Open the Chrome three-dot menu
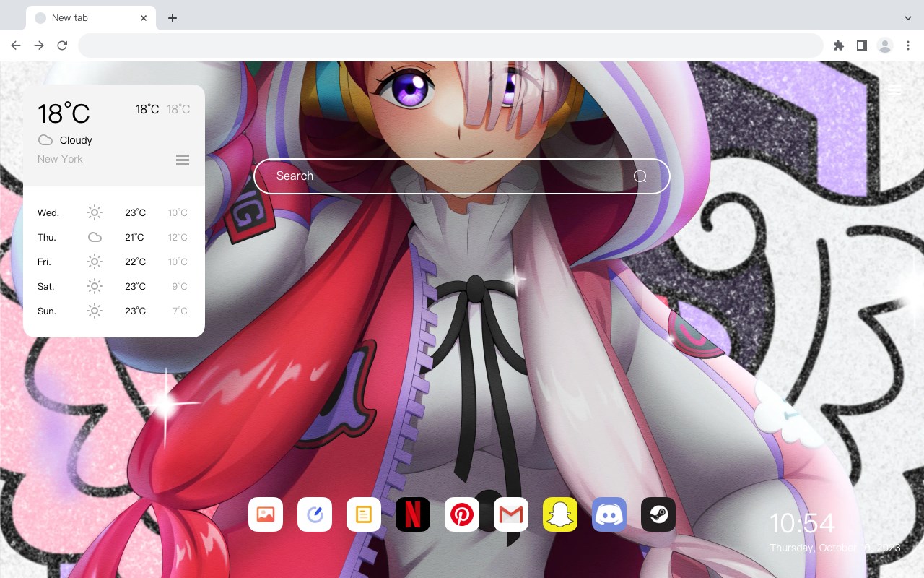Screen dimensions: 924x578 [908, 46]
